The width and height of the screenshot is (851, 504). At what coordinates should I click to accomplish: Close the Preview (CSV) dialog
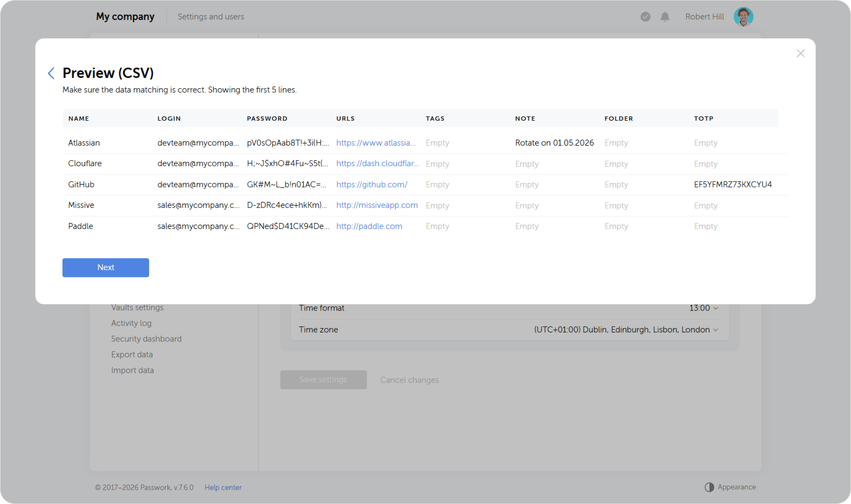click(x=800, y=53)
